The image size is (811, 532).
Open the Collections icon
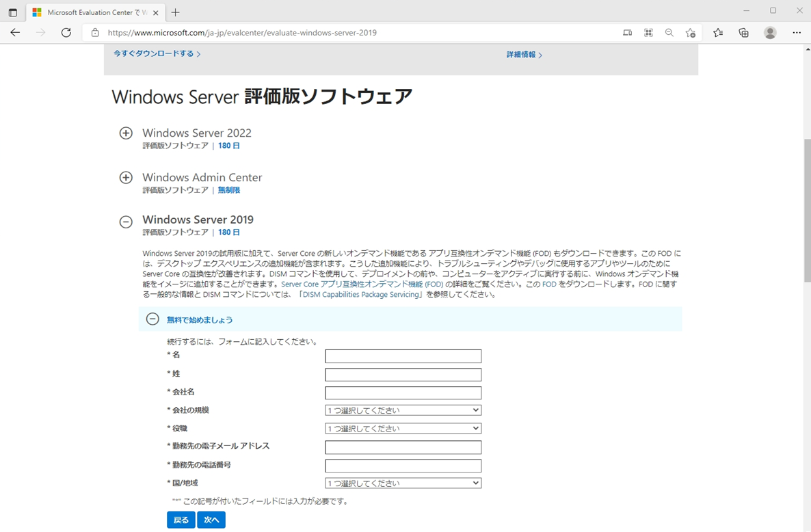[744, 33]
